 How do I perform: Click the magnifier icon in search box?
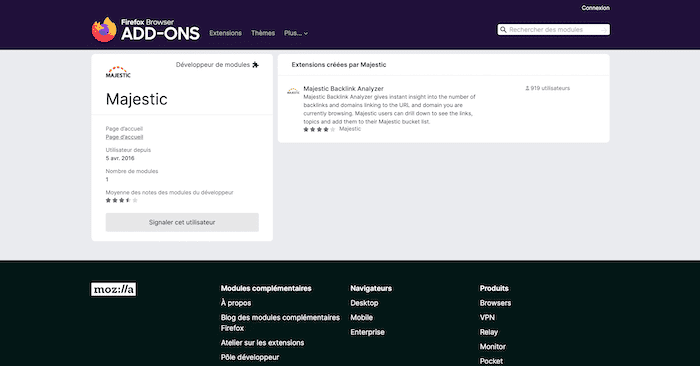503,30
